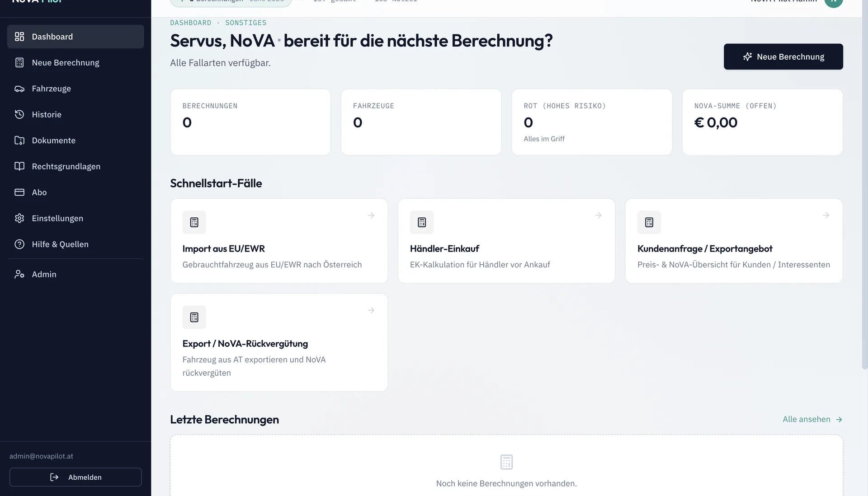Click the gear icon for Einstellungen
Screen dimensions: 868x496
(x=19, y=218)
